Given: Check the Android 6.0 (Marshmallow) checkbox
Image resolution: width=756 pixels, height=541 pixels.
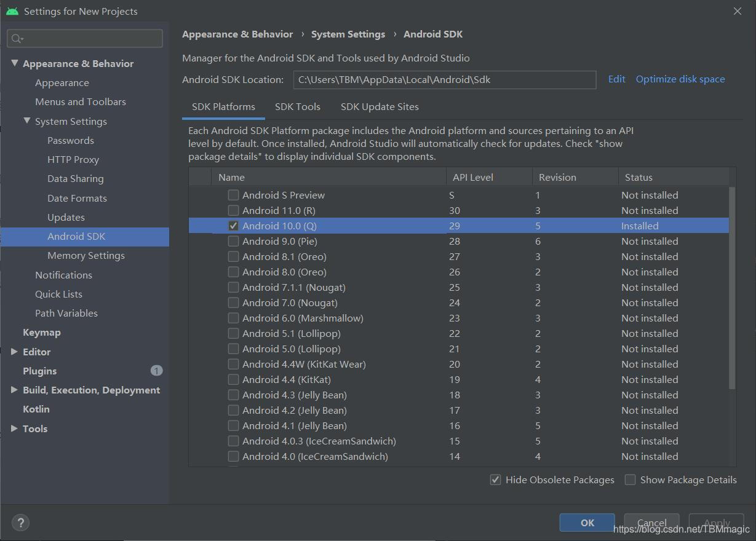Looking at the screenshot, I should point(233,318).
